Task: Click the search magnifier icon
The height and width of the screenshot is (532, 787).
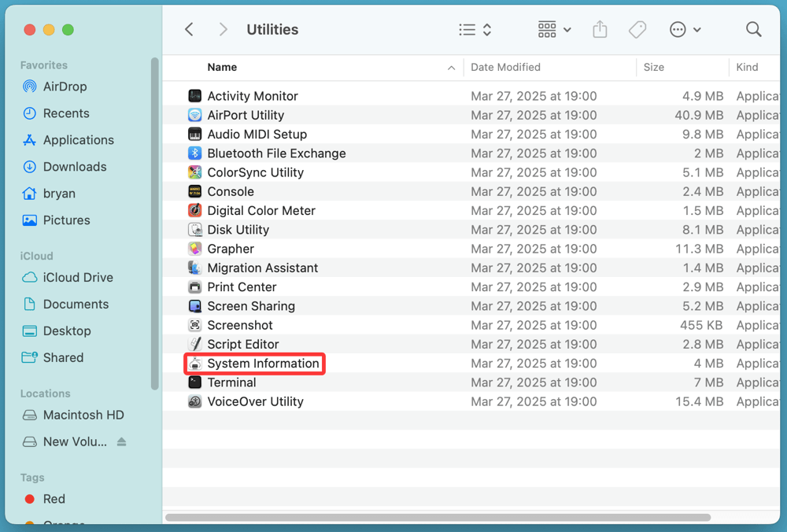Action: (x=753, y=29)
